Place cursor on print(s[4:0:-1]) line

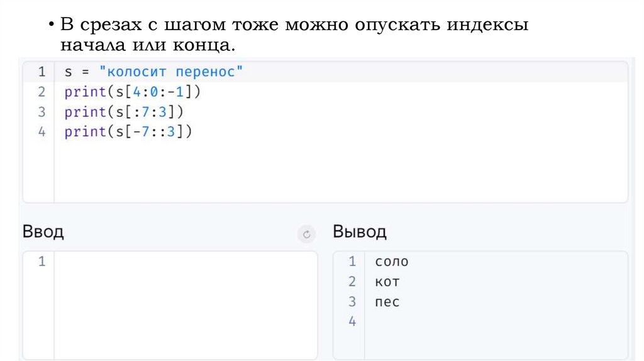tap(132, 92)
